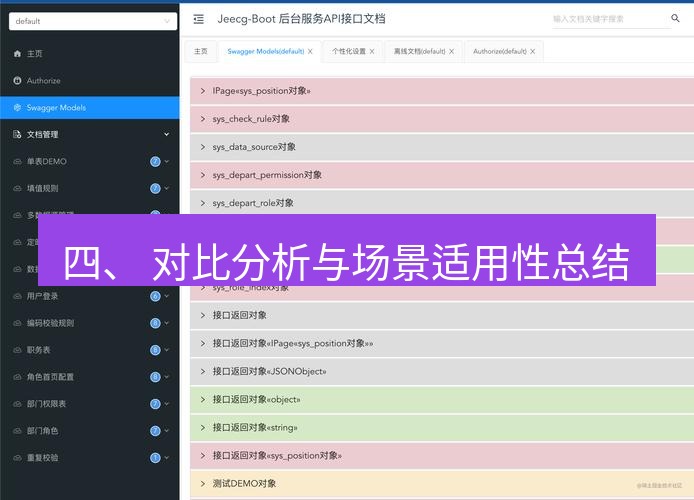The image size is (694, 500).
Task: Expand the 用户登录 group chevron
Action: 167,296
